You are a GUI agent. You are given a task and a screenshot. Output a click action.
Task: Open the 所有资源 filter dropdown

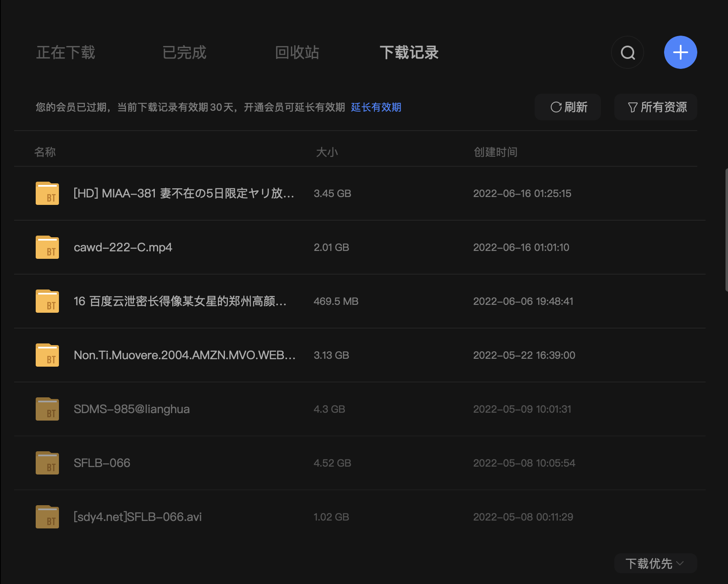[655, 107]
